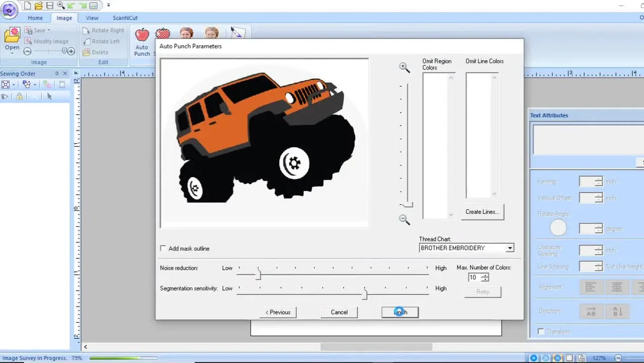644x363 pixels.
Task: Click the PE-Design application menu orb
Action: coord(9,10)
